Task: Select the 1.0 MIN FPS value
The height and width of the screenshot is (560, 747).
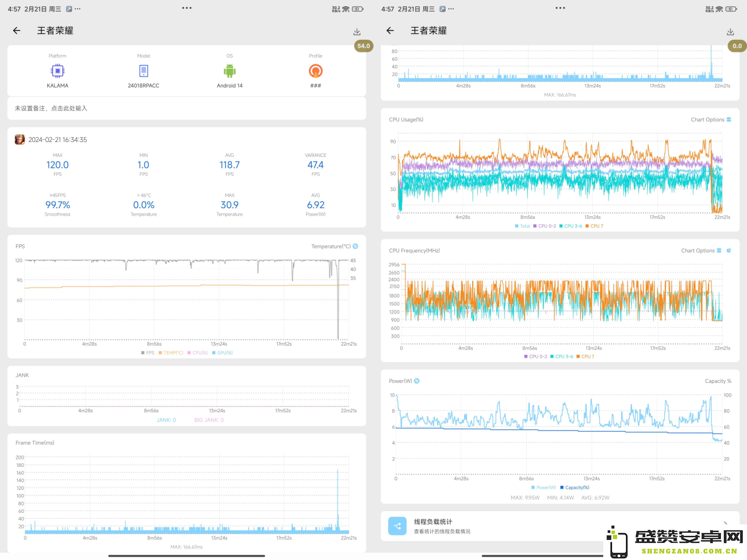Action: pyautogui.click(x=144, y=165)
